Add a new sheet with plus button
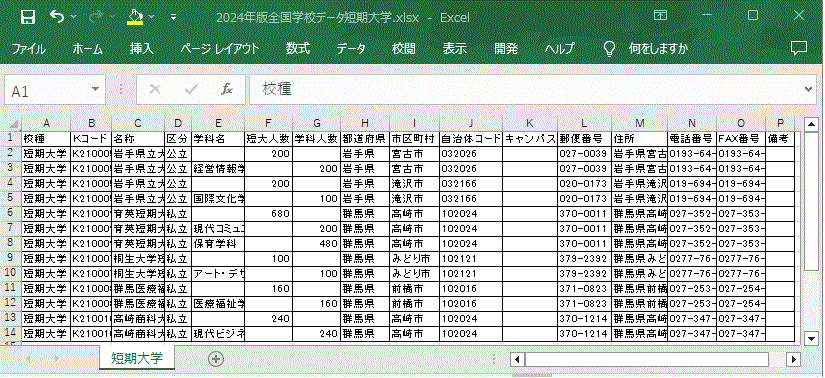The width and height of the screenshot is (825, 378). pos(216,359)
